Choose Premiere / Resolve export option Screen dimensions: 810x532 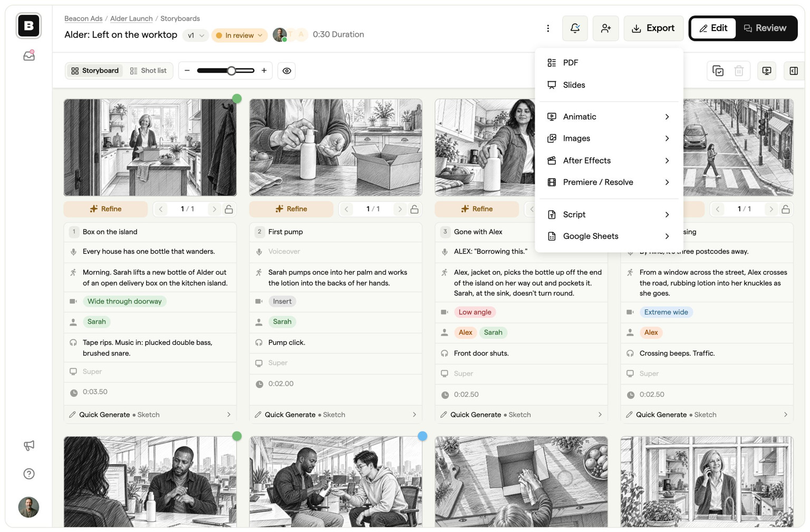coord(609,182)
